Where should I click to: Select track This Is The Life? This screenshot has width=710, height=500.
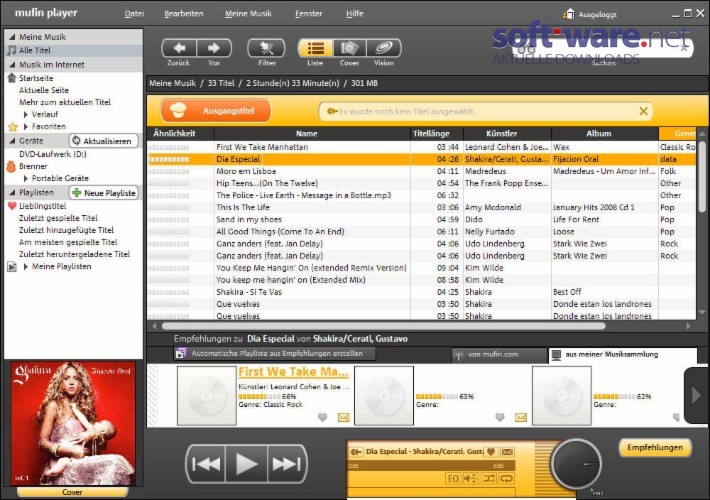tap(422, 207)
